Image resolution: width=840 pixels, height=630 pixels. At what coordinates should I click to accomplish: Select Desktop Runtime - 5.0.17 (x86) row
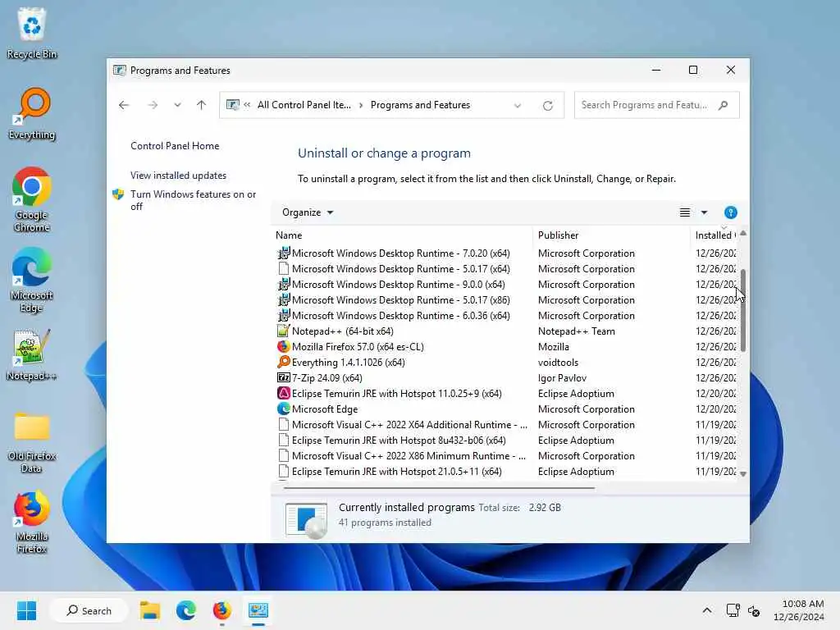tap(505, 300)
